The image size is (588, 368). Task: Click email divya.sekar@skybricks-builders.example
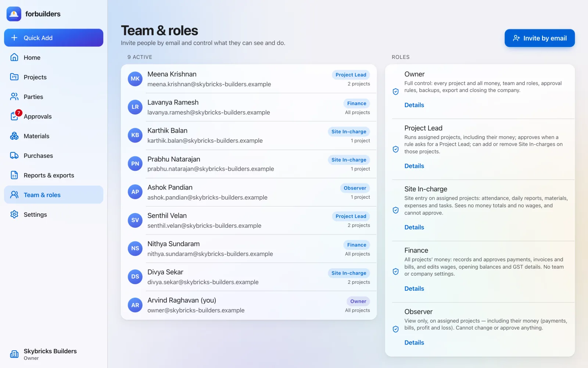click(x=203, y=282)
